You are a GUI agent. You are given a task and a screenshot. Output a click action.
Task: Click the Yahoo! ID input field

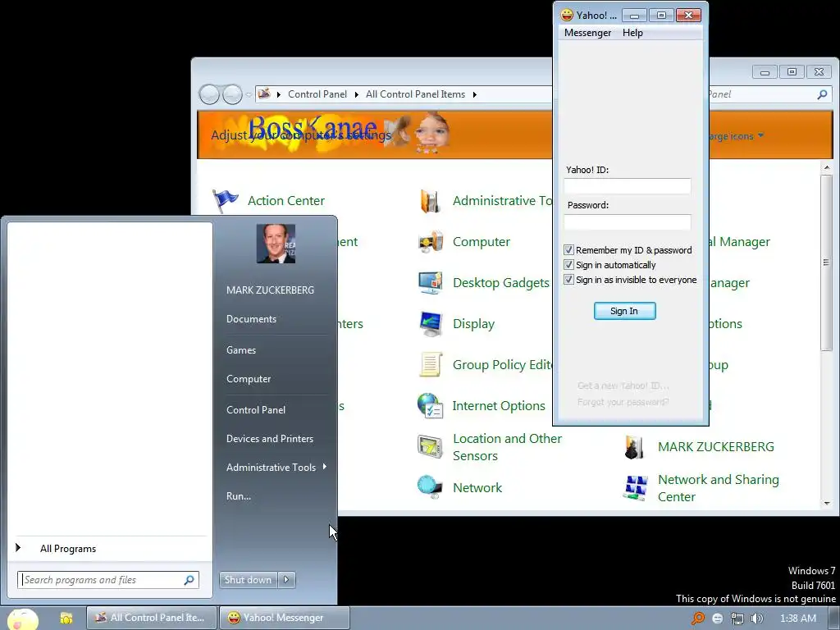(628, 186)
